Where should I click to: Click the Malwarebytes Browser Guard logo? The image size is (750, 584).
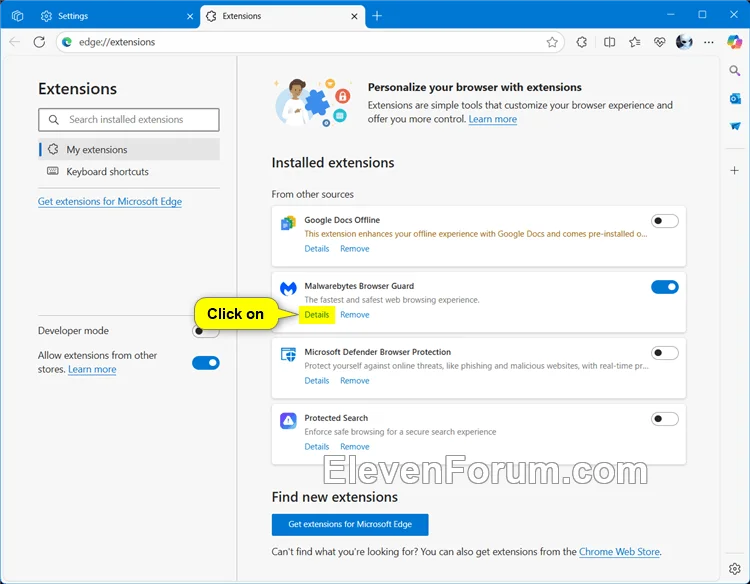[288, 289]
